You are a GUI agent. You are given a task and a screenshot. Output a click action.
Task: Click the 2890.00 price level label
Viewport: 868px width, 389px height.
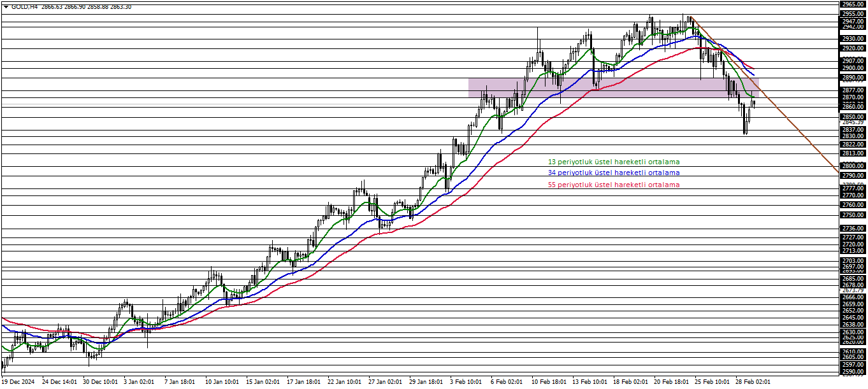tap(852, 78)
